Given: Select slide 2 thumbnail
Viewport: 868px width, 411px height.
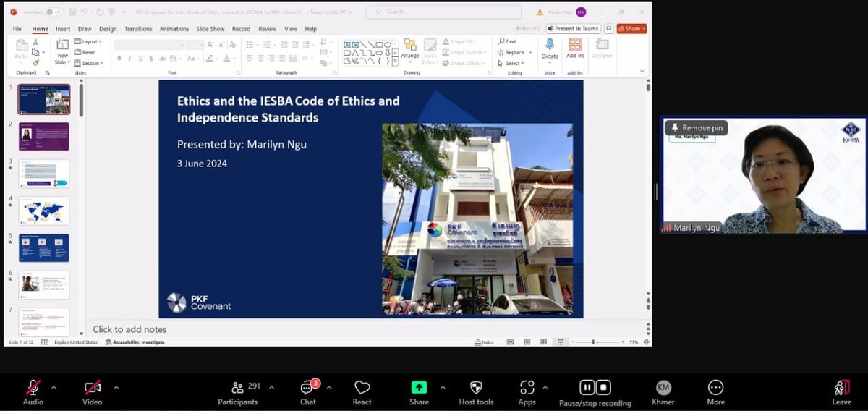Looking at the screenshot, I should point(43,136).
